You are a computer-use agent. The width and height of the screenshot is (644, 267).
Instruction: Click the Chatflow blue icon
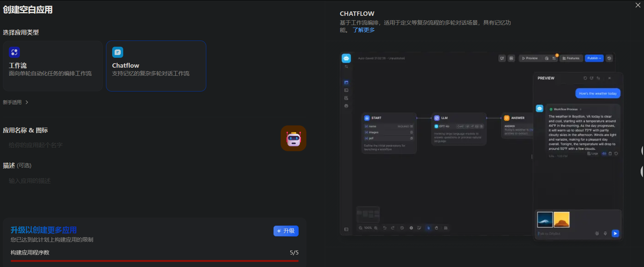point(118,52)
